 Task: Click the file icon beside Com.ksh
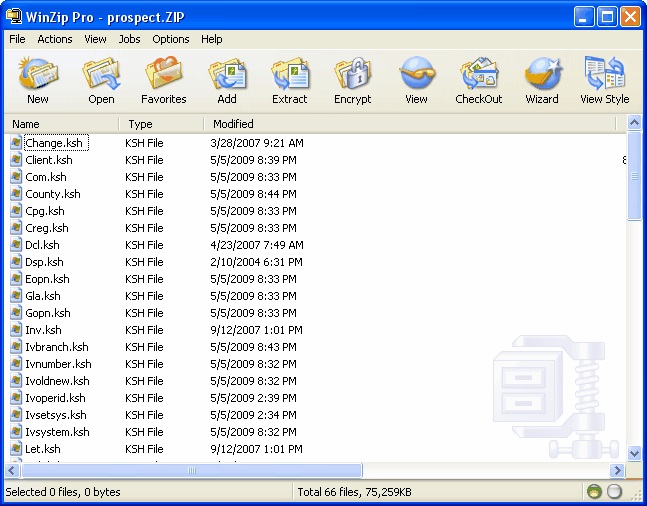click(16, 177)
